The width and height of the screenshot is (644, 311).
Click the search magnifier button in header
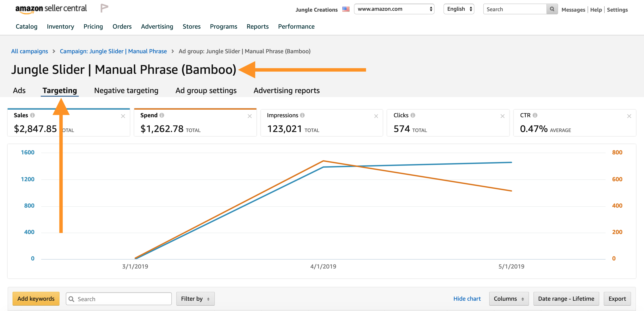[x=552, y=9]
